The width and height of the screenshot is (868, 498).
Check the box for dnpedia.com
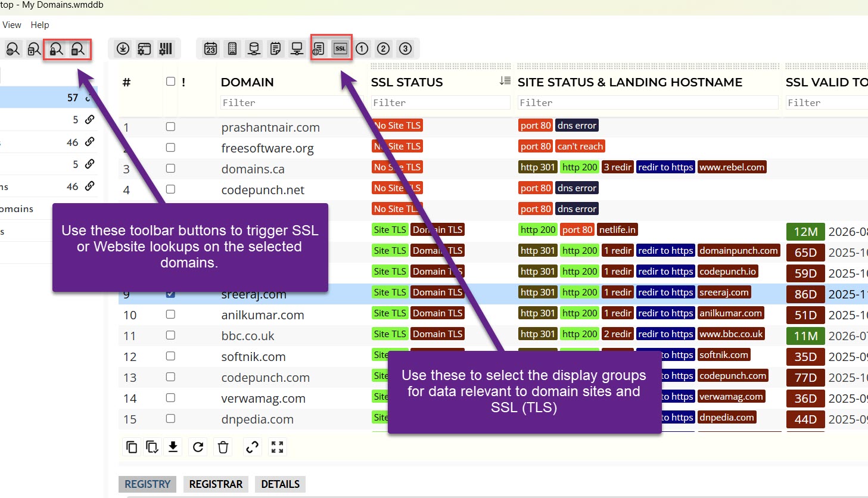click(x=170, y=419)
